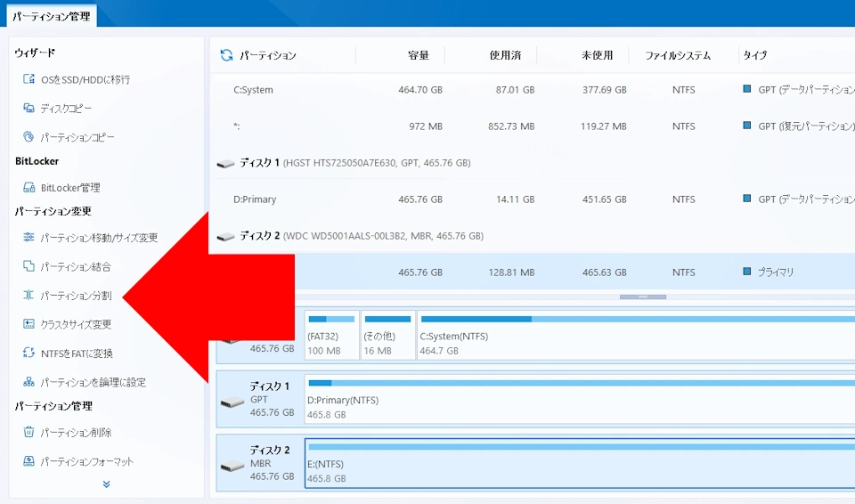Select the D:Primary(NTFS) 465.8 GB block
This screenshot has height=504, width=855.
click(580, 400)
